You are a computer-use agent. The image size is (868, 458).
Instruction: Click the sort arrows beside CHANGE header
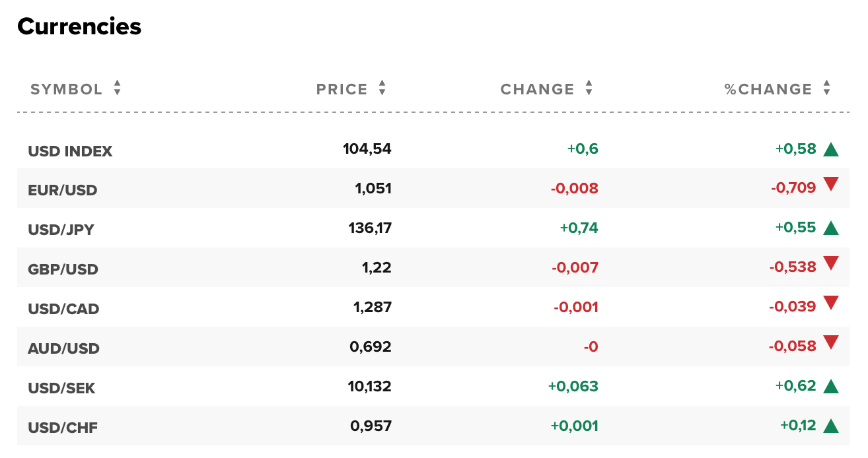click(589, 88)
